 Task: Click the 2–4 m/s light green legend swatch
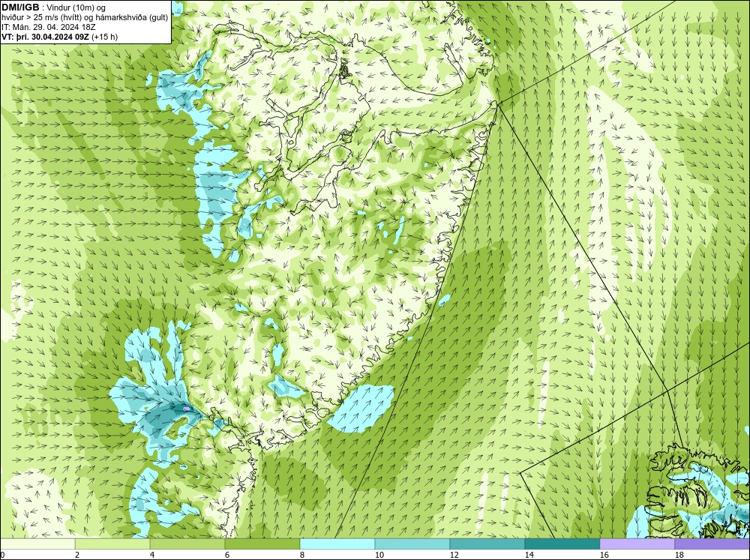click(112, 544)
